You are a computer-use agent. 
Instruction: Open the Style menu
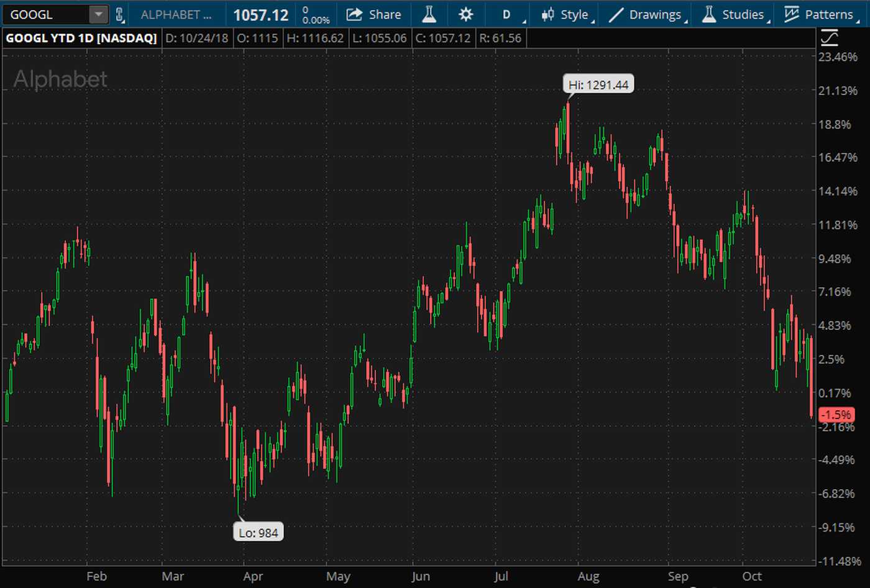[x=566, y=14]
